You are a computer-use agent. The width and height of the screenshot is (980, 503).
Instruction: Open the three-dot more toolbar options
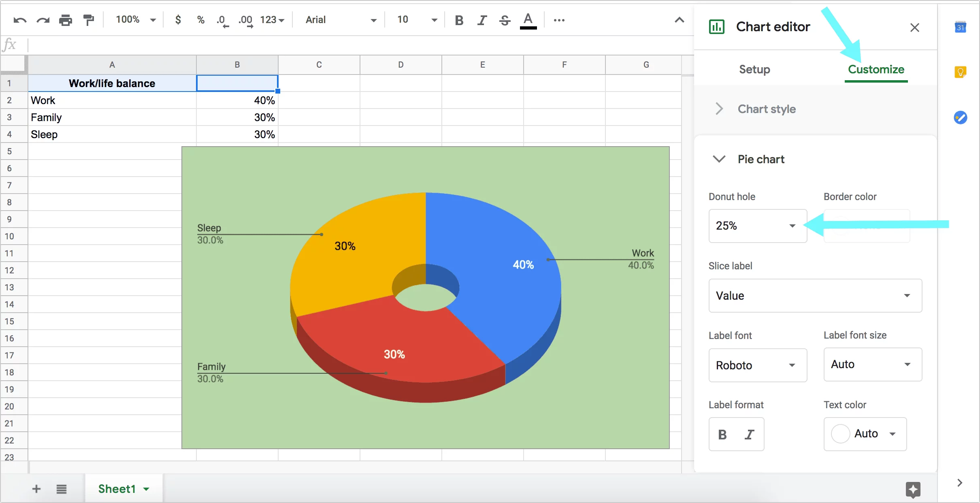click(559, 20)
